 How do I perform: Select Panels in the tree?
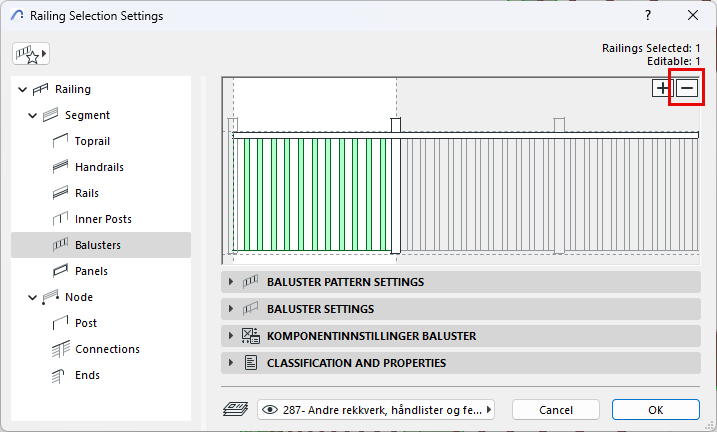91,271
